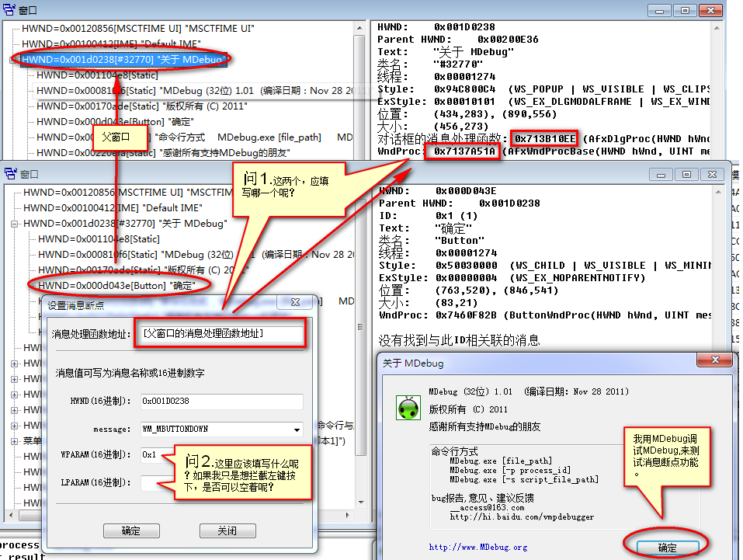Click the WndProc value 0x7137A51A
Image resolution: width=743 pixels, height=560 pixels.
[464, 151]
